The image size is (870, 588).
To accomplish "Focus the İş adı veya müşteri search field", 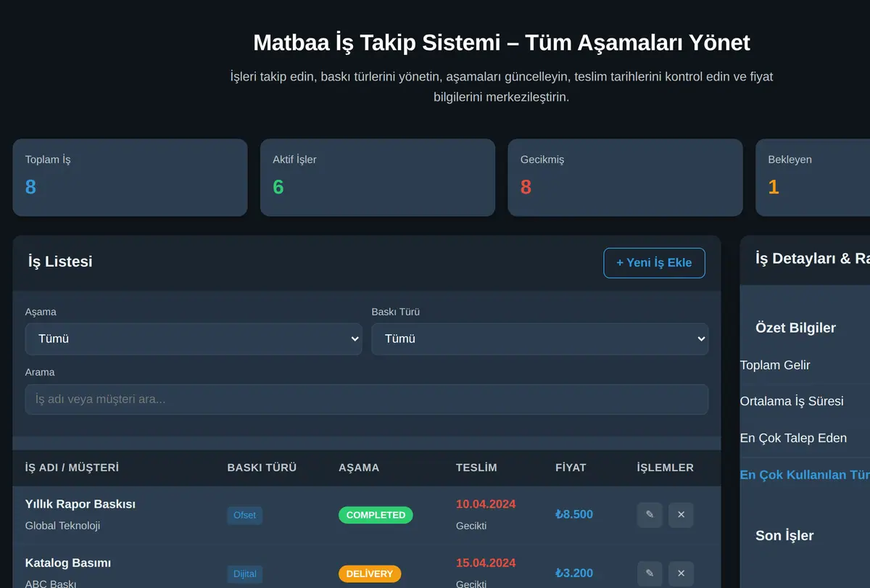I will tap(366, 399).
